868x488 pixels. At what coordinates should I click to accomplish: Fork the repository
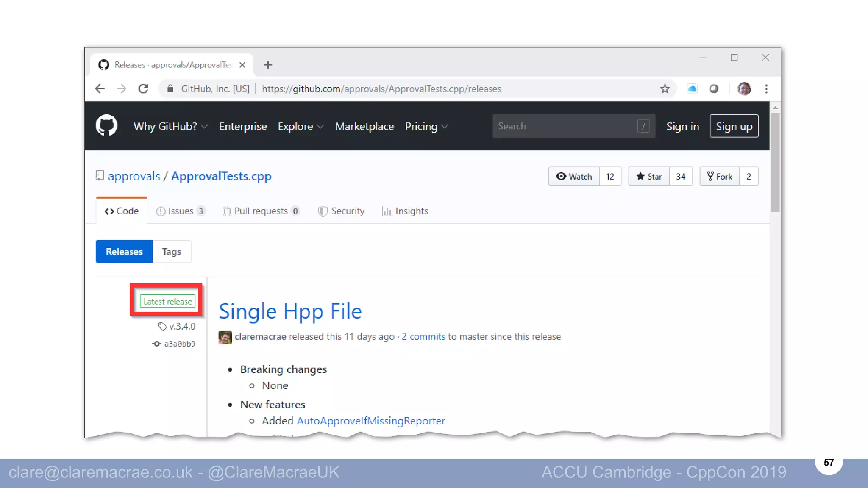[x=720, y=176]
